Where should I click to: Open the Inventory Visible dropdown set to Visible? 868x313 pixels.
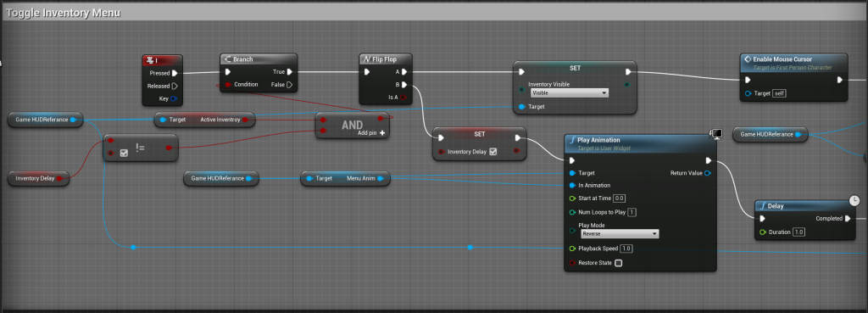(569, 93)
